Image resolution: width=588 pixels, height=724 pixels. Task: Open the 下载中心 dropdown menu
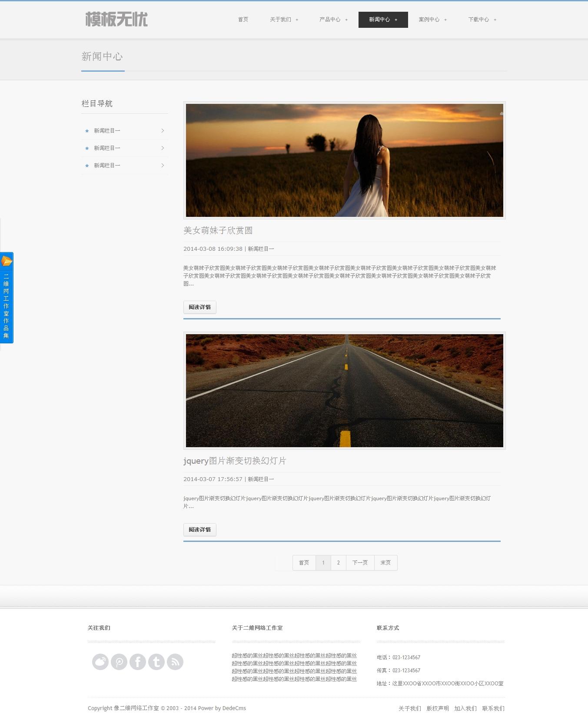click(x=482, y=20)
